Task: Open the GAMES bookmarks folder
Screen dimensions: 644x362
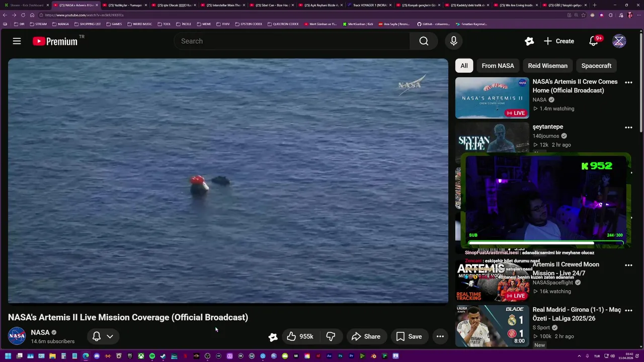Action: [114, 24]
